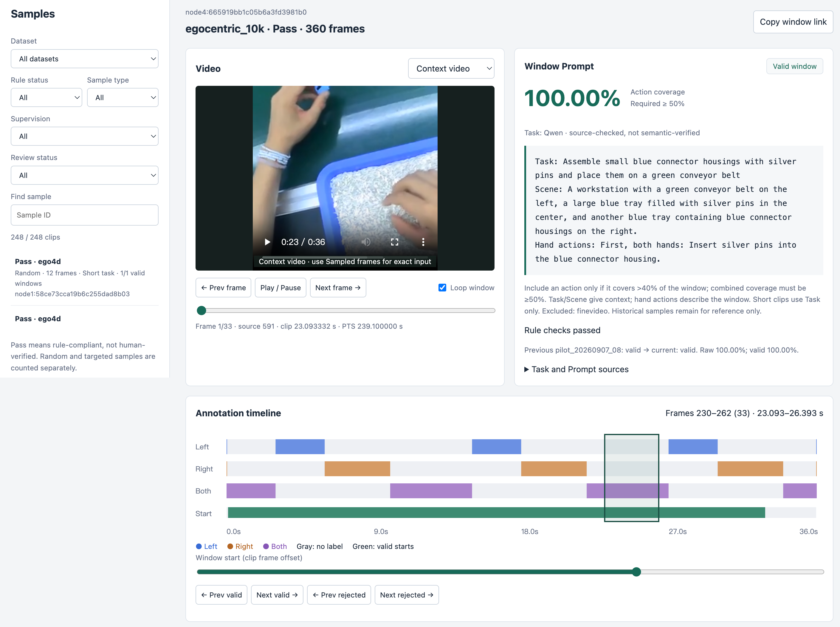Click the first blue Left segment on the timeline

(300, 447)
